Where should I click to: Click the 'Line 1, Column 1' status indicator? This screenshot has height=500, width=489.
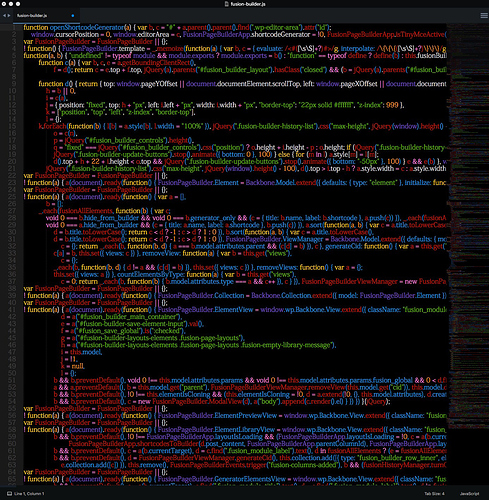tap(29, 493)
